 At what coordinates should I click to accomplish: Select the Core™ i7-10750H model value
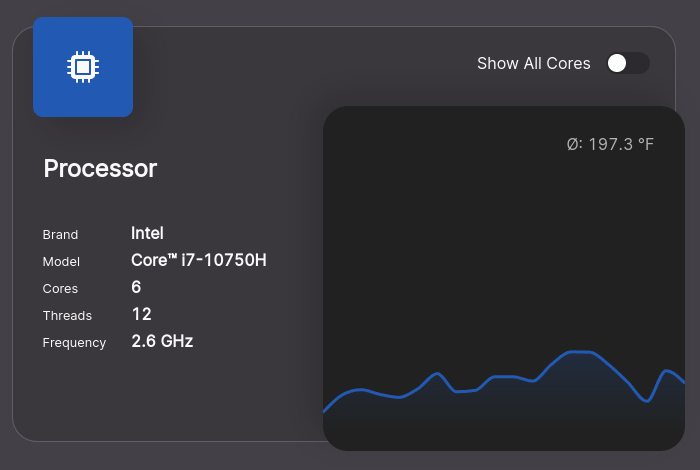(199, 260)
